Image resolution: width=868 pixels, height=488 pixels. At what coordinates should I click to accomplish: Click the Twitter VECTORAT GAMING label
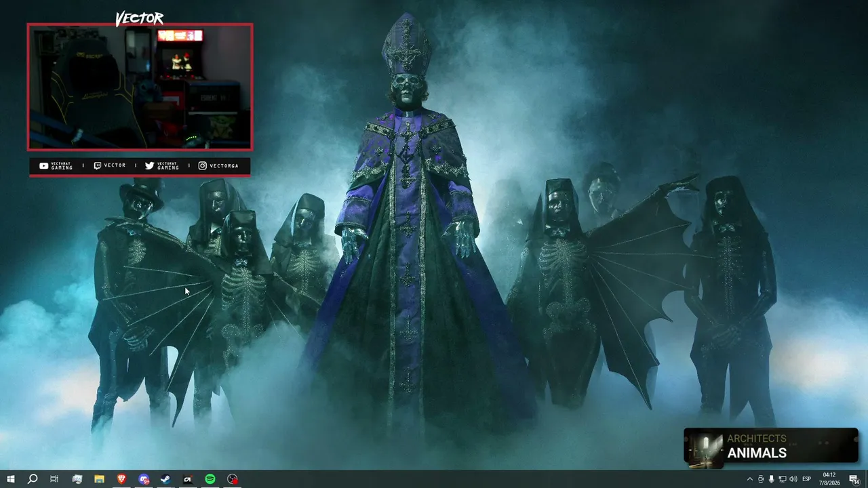162,165
